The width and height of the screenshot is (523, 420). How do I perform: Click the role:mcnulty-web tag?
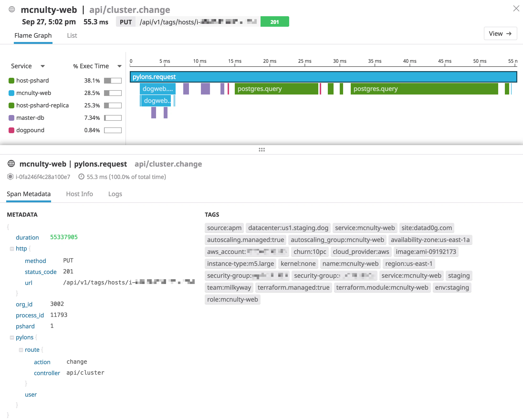point(232,299)
